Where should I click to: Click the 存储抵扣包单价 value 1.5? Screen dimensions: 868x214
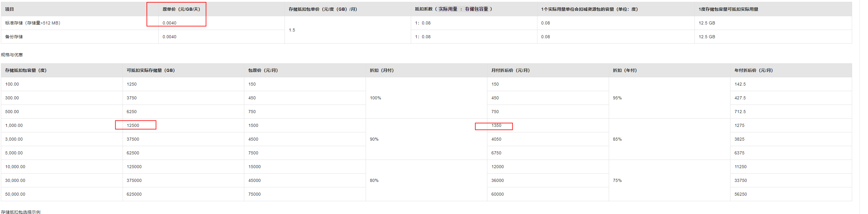coord(292,30)
